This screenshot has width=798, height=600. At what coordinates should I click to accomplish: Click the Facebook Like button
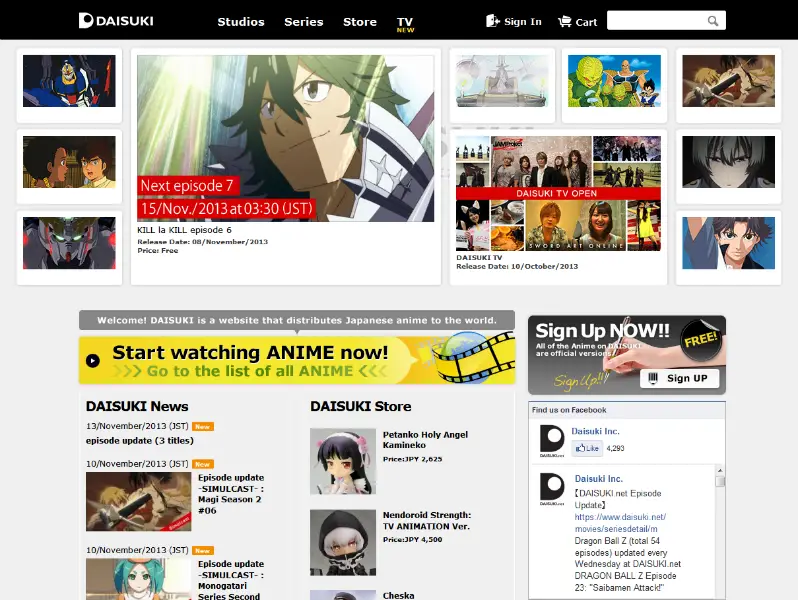click(x=587, y=448)
